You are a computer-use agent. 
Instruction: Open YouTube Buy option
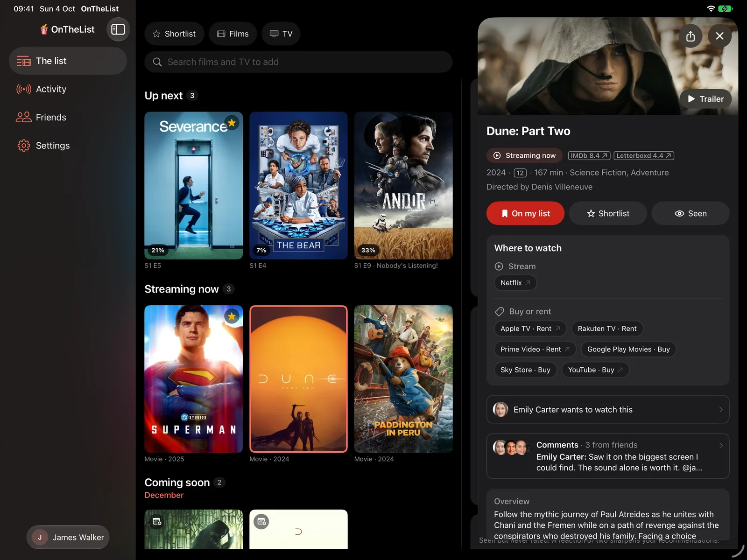coord(596,370)
